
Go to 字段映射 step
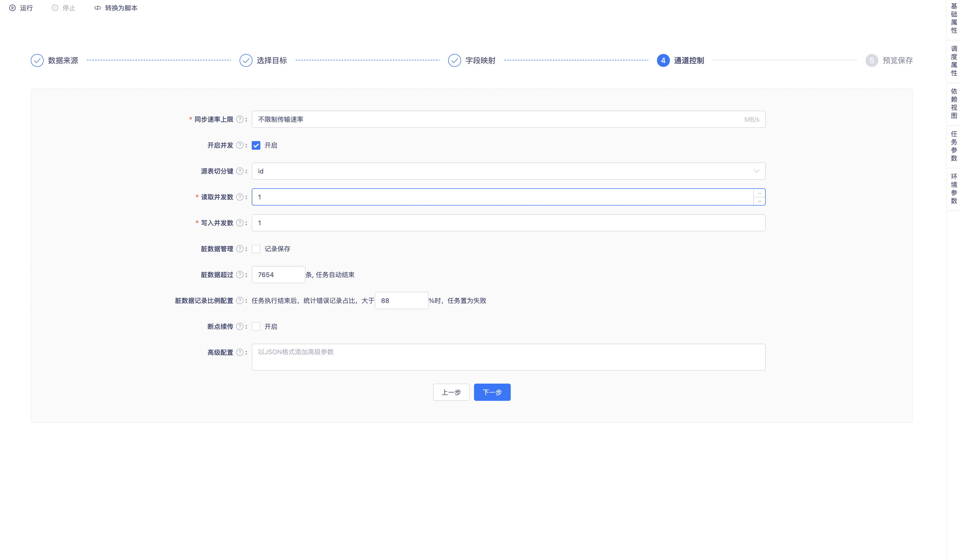[x=472, y=60]
